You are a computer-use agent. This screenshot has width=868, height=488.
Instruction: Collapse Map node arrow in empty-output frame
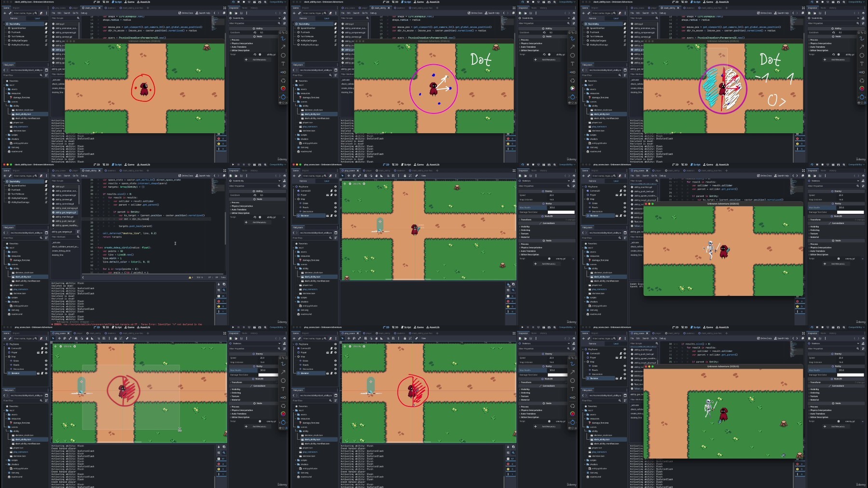pos(296,199)
